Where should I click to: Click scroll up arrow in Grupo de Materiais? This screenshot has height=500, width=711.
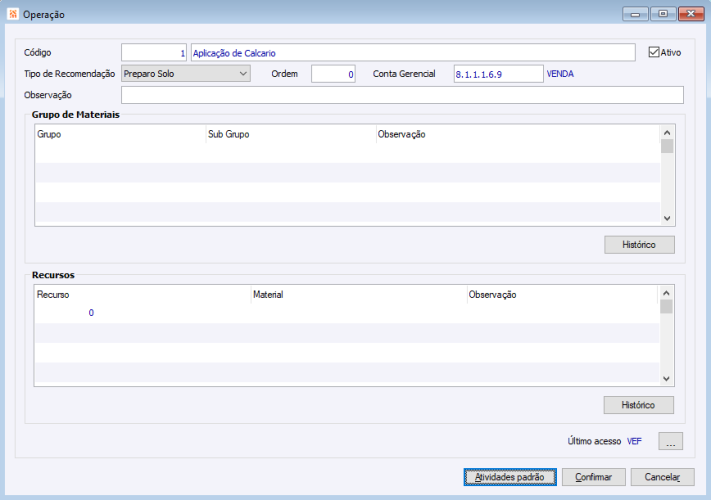coord(667,133)
